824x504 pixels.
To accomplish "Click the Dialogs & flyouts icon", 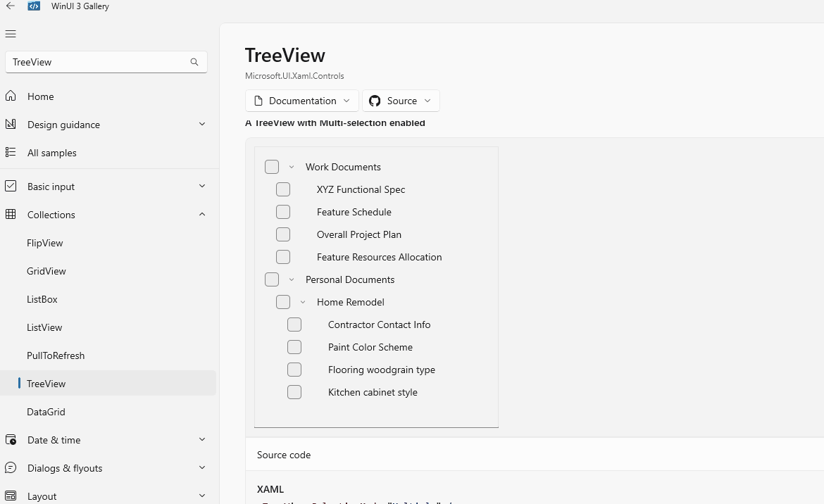I will point(11,468).
